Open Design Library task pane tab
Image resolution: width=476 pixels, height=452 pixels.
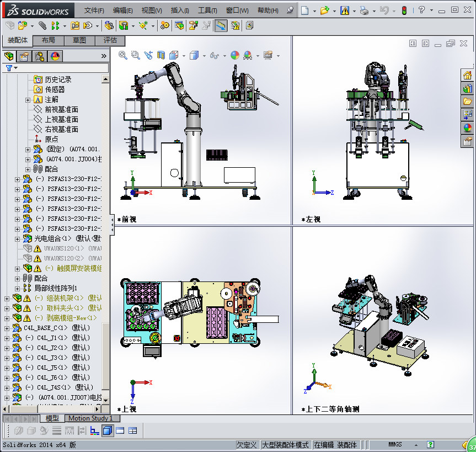(x=467, y=88)
